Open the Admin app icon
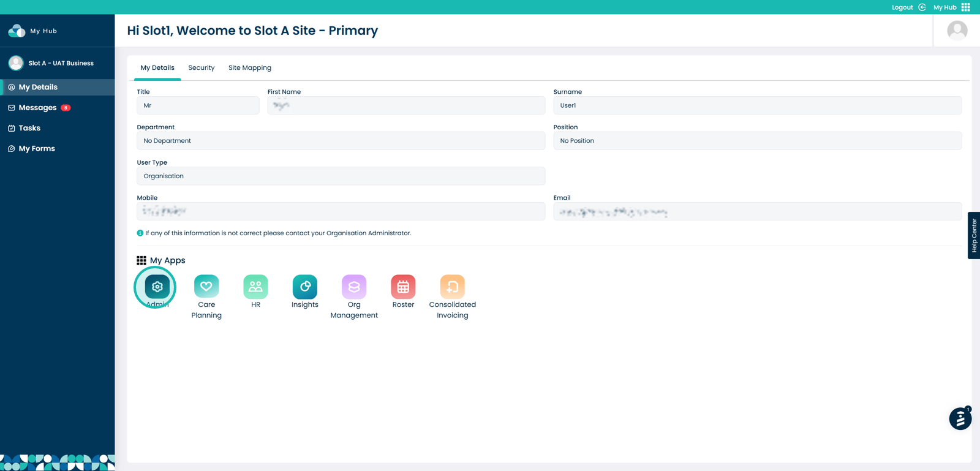 pyautogui.click(x=157, y=287)
